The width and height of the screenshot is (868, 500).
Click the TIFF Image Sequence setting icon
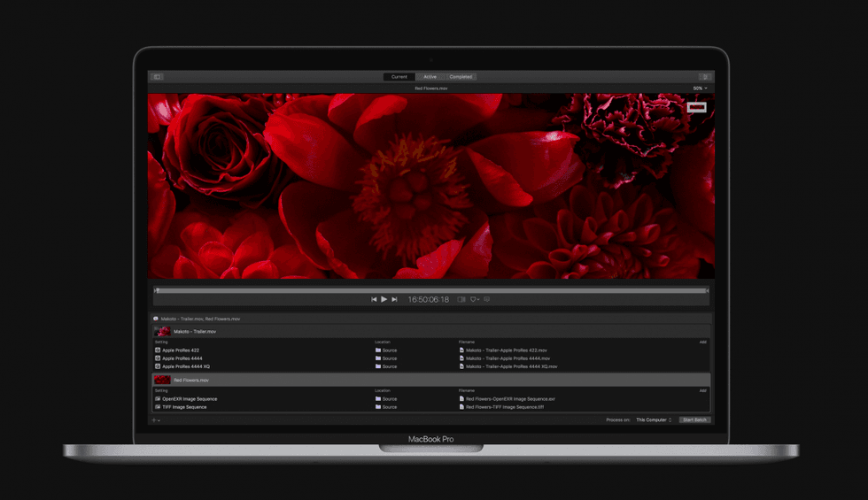click(x=158, y=406)
